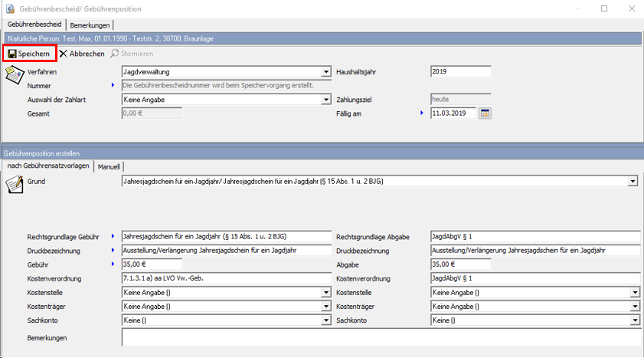This screenshot has height=358, width=644.
Task: Click the bottom Bemerkungen text field
Action: tap(379, 338)
